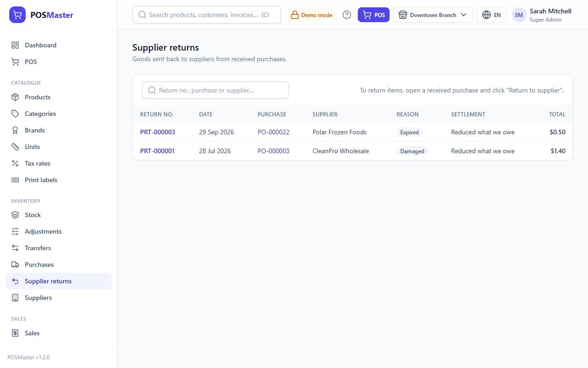588x368 pixels.
Task: Click the Demo mode lock badge
Action: coord(311,15)
